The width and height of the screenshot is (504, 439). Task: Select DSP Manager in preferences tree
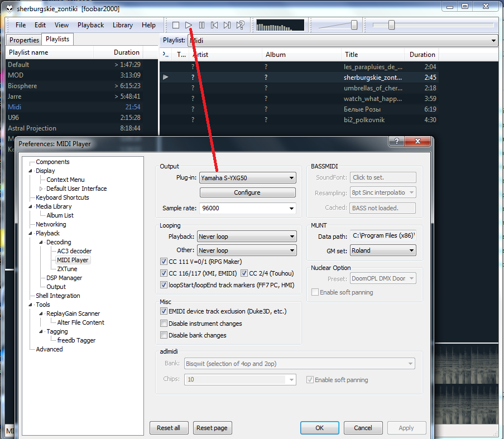64,278
